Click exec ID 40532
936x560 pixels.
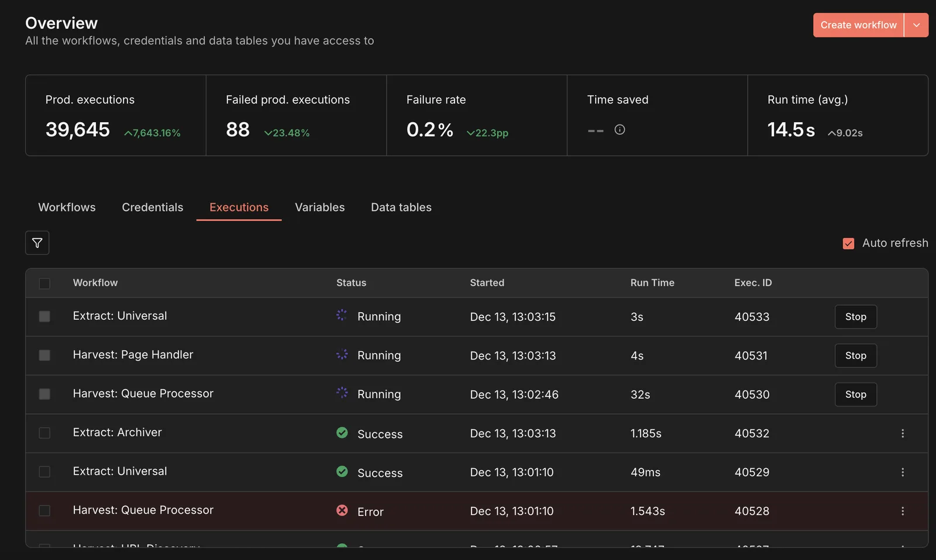point(752,434)
